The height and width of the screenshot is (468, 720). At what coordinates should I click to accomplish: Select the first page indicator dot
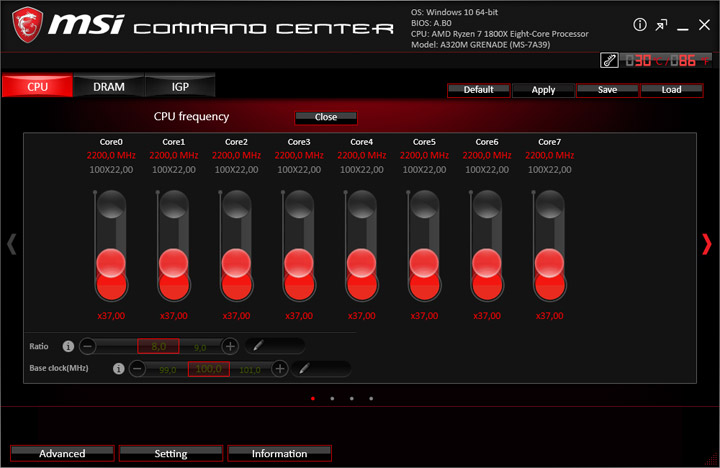coord(313,399)
